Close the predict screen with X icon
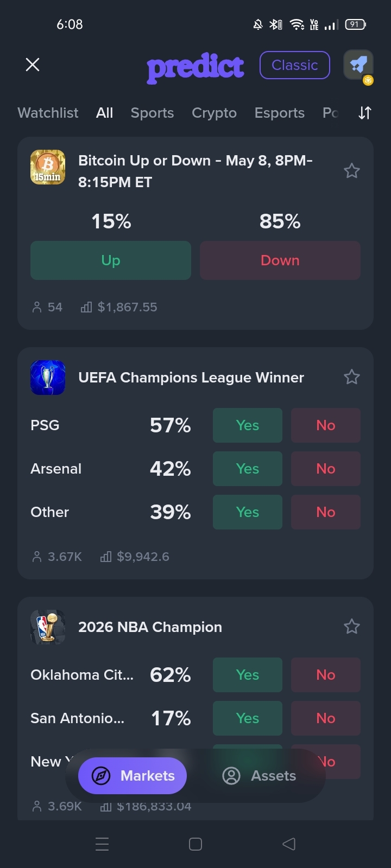 (33, 65)
